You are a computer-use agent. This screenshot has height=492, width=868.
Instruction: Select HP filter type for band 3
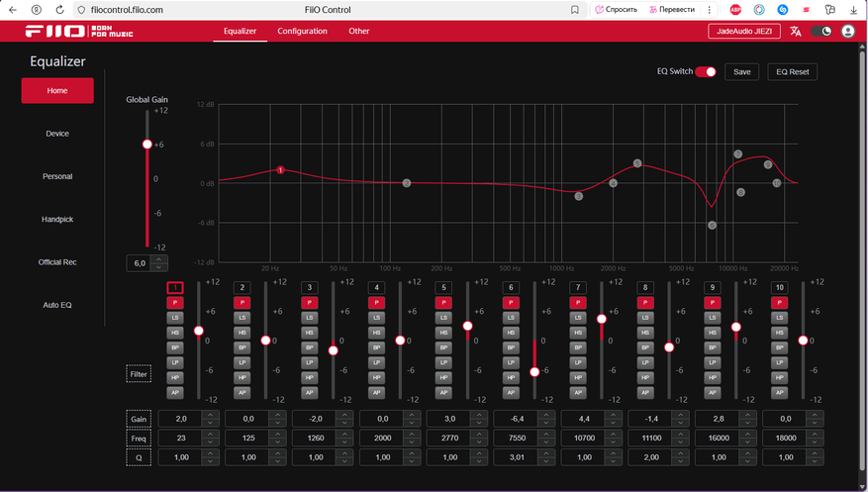[x=309, y=377]
